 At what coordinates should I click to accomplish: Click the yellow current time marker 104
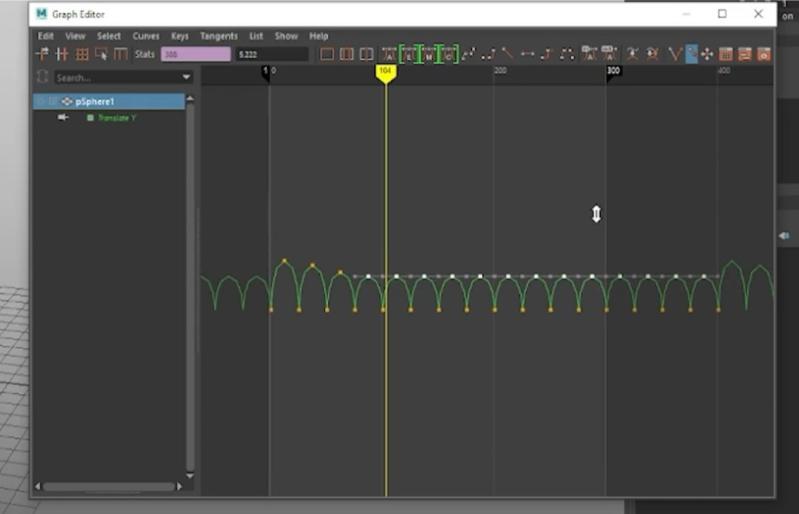point(386,73)
